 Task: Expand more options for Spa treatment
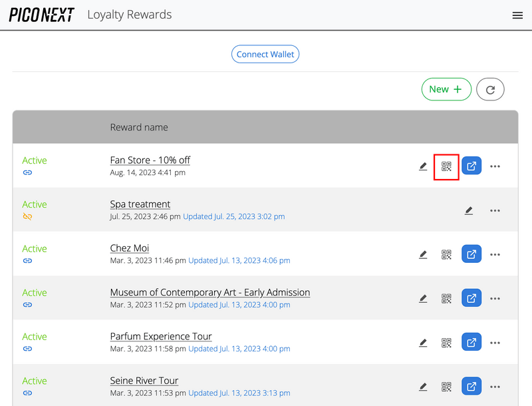click(x=495, y=210)
